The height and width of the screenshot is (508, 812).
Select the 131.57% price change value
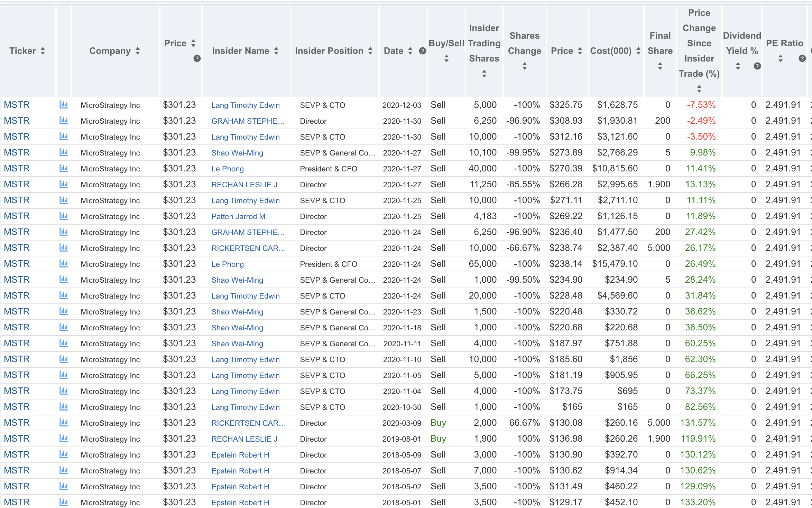pos(698,423)
